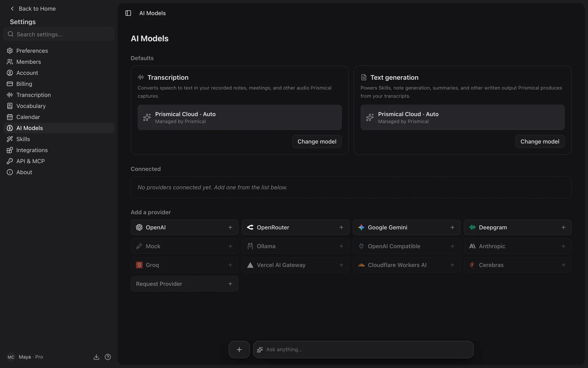
Task: Open Vocabulary settings
Action: (59, 106)
